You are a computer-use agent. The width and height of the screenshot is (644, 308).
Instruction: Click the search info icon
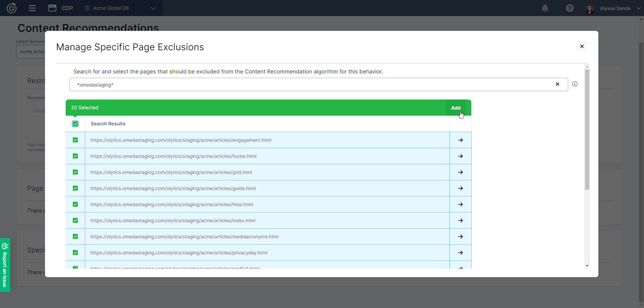click(575, 84)
